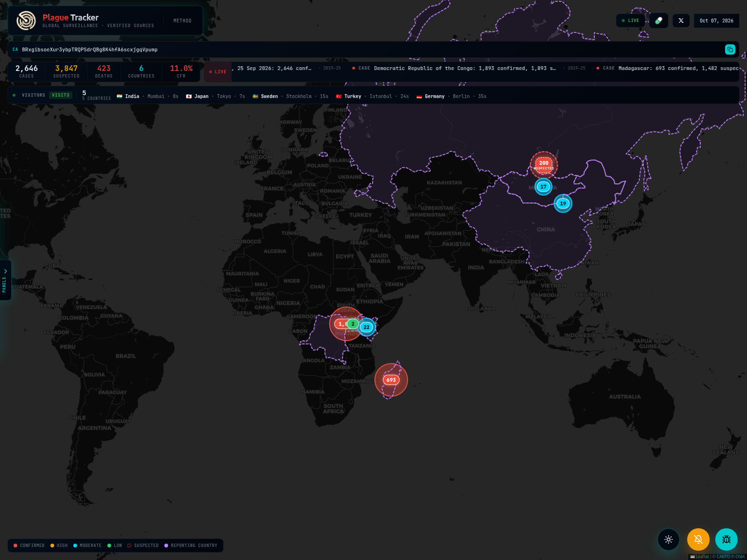The image size is (747, 560).
Task: Click the purple REPORTING COUNTRY legend dot
Action: (166, 546)
